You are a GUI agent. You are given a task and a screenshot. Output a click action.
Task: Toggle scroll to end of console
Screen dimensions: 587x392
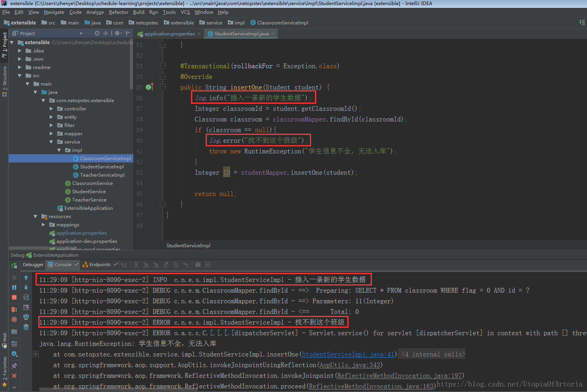click(x=26, y=307)
